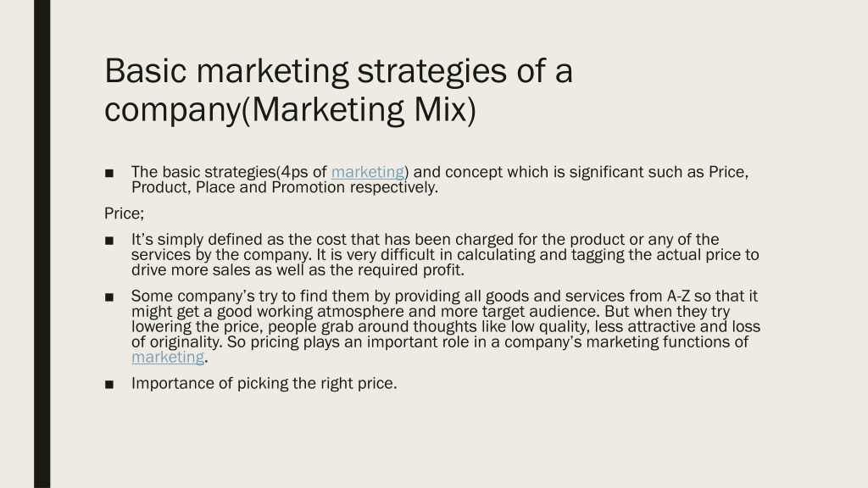Click the sentence "Importance of picking the right price."
868x488 pixels.
tap(264, 384)
